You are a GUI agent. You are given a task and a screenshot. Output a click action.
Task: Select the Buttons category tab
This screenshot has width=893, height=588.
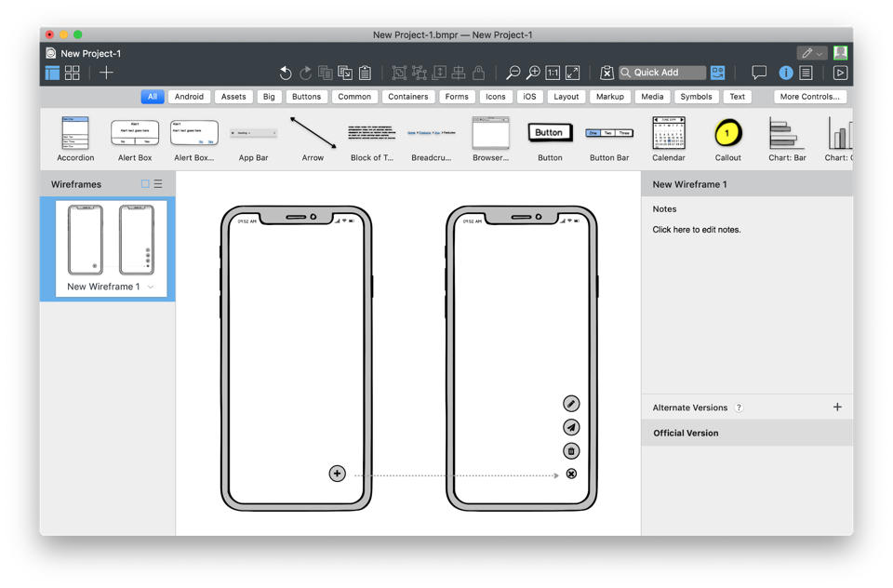tap(307, 96)
